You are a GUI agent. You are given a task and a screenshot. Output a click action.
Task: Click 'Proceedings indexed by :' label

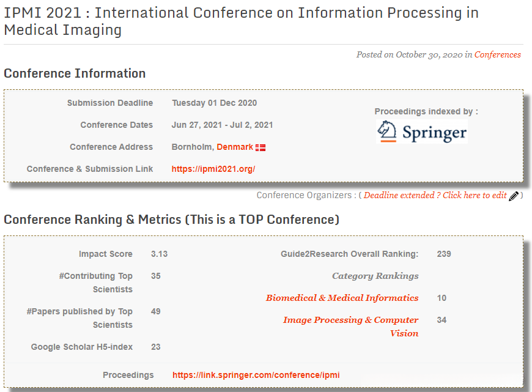pyautogui.click(x=426, y=111)
